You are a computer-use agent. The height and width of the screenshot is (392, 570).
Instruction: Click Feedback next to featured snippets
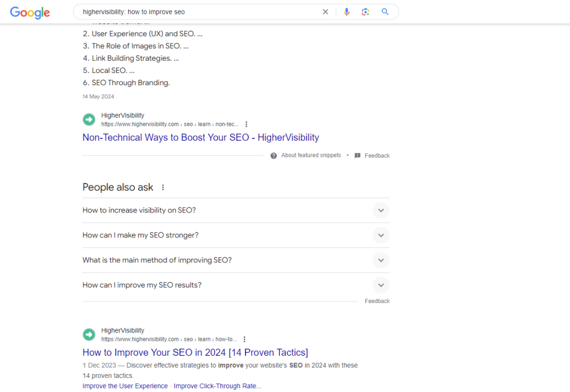(377, 156)
